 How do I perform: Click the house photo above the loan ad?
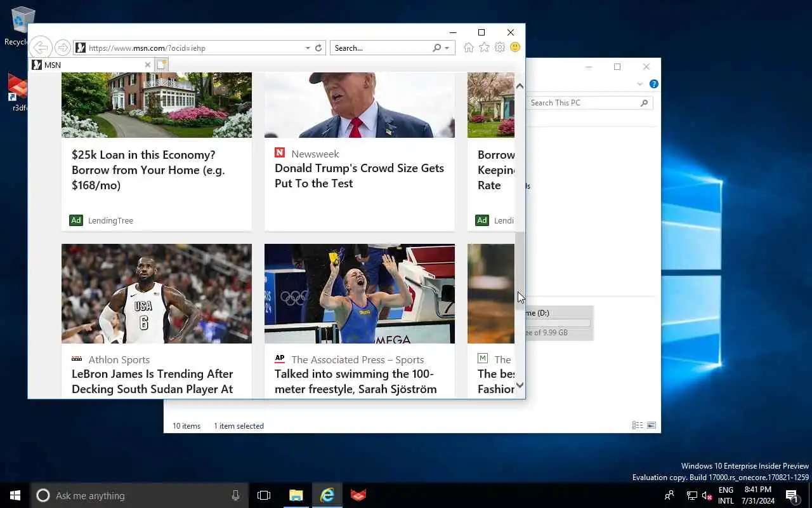tap(157, 105)
